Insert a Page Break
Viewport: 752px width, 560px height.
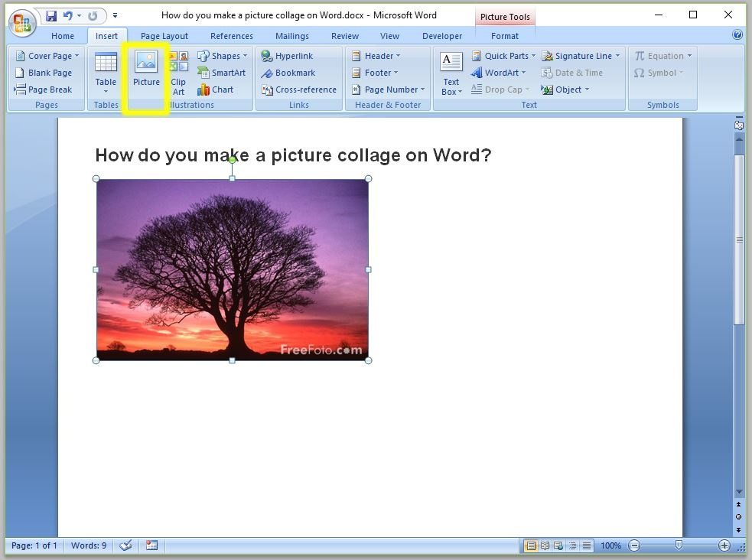click(43, 90)
